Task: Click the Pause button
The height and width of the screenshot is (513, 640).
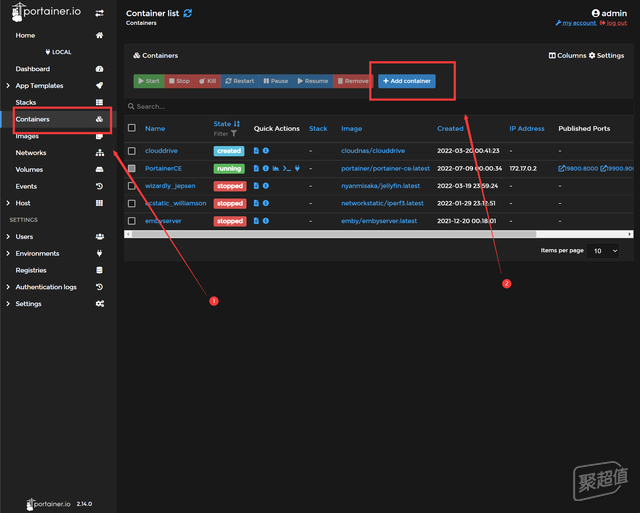Action: pos(276,81)
